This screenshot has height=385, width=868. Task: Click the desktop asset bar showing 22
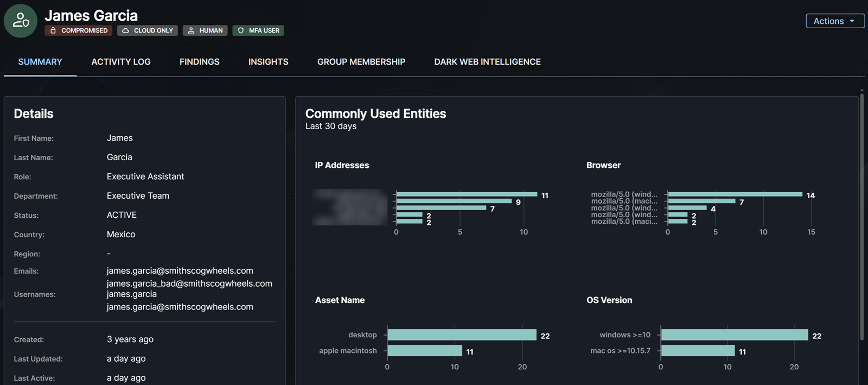[x=462, y=335]
